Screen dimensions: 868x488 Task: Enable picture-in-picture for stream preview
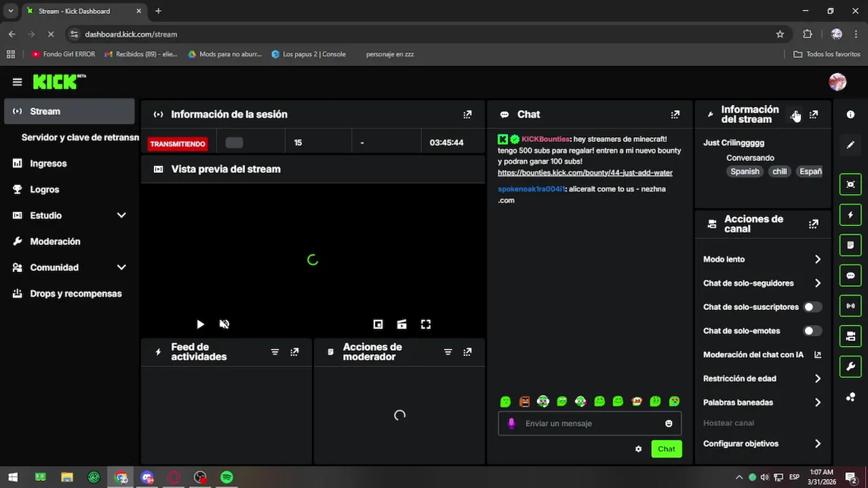pos(378,324)
